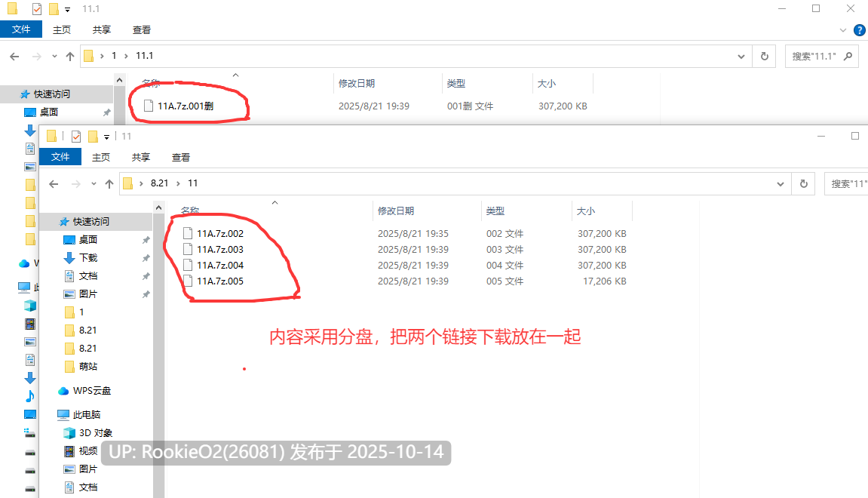
Task: Open folder 1 in the sidebar
Action: pyautogui.click(x=81, y=312)
